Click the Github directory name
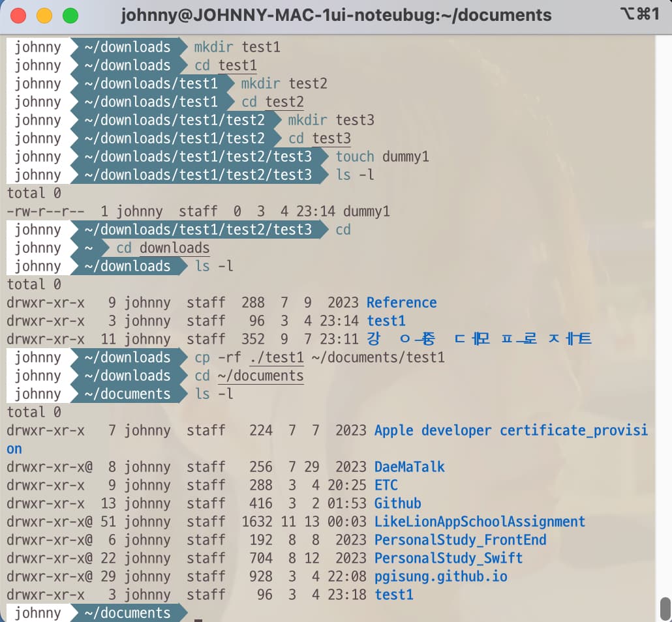672x622 pixels. pyautogui.click(x=398, y=503)
